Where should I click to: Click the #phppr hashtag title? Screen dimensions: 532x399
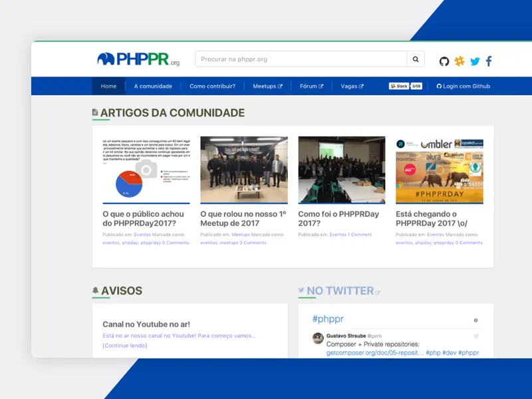[x=328, y=319]
